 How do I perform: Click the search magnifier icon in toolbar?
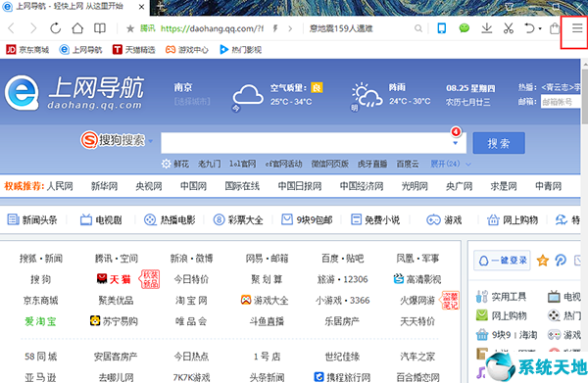418,28
